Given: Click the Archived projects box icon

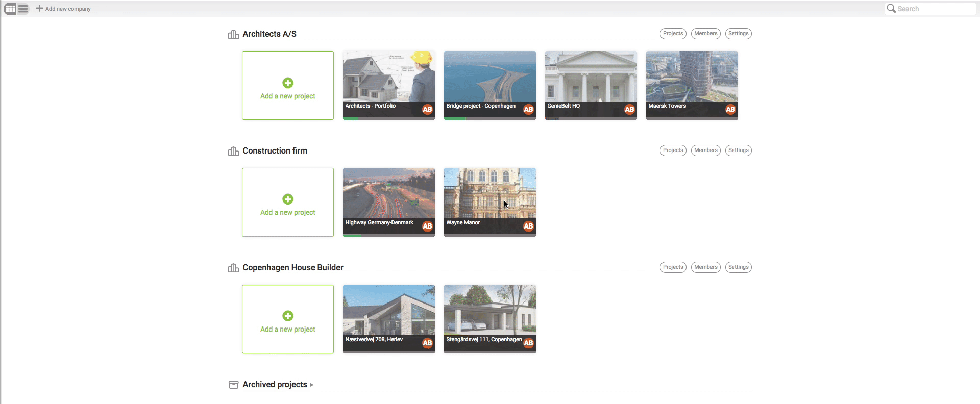Looking at the screenshot, I should click(x=234, y=385).
